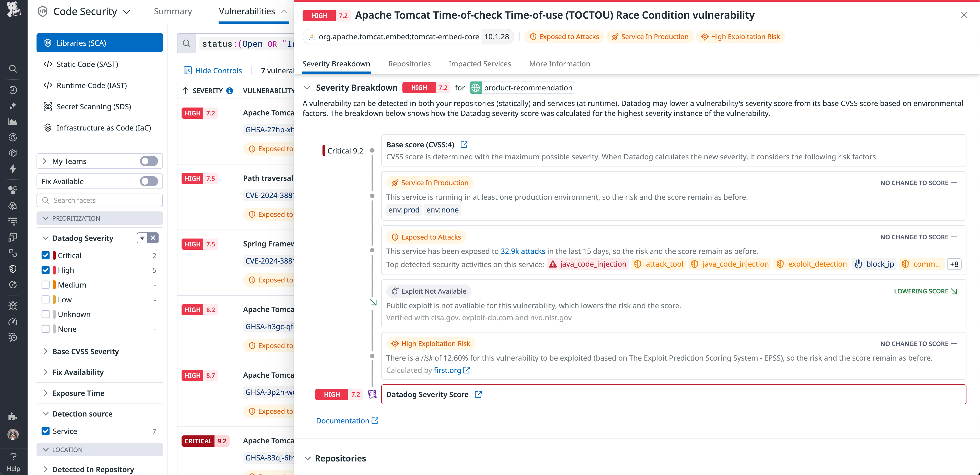Viewport: 980px width, 475px height.
Task: Open Bits AI via the sparkles icon
Action: 13,106
